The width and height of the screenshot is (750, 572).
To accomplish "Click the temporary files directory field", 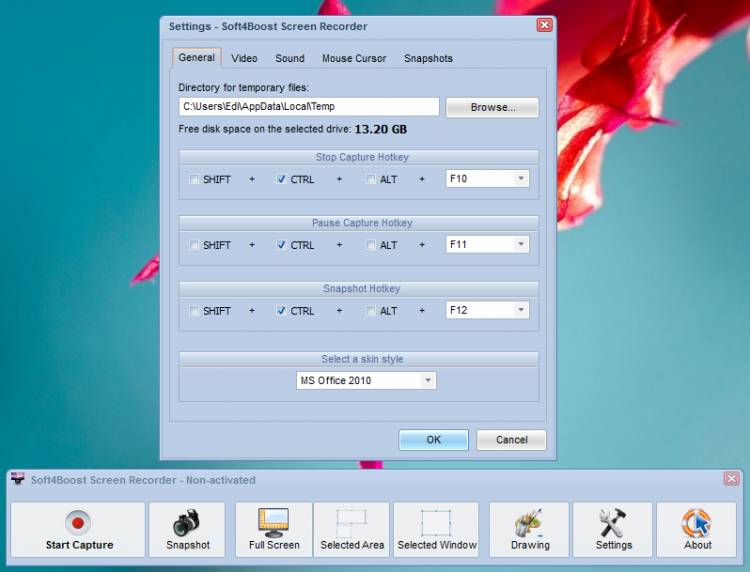I will tap(309, 107).
